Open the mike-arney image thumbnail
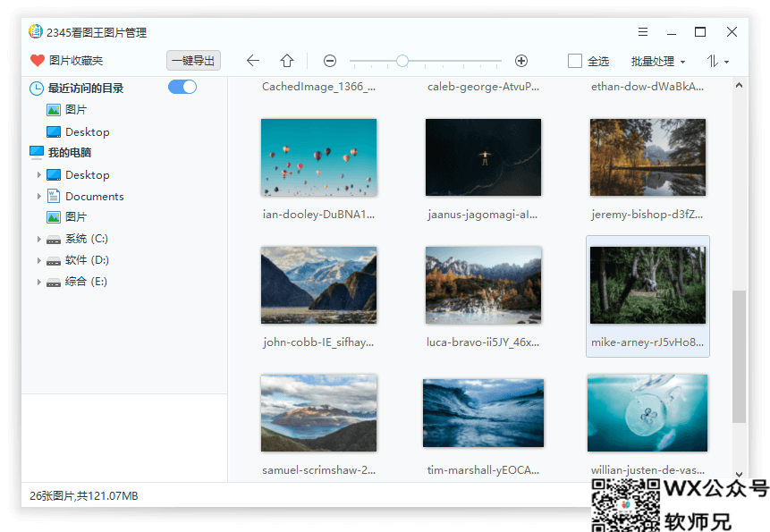Viewport: 770px width, 532px height. [647, 284]
